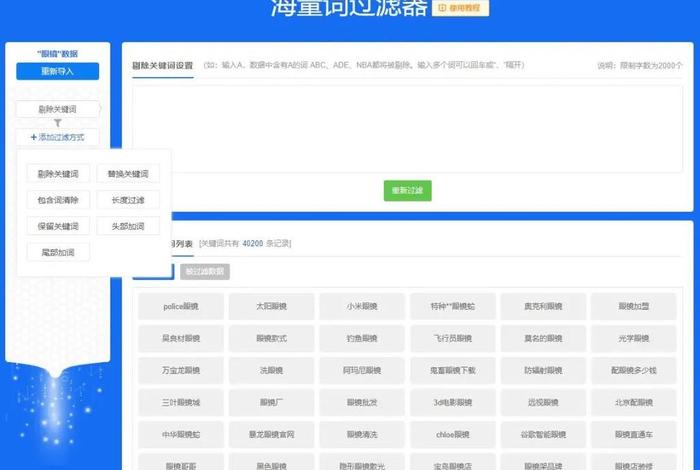This screenshot has width=700, height=470.
Task: Click the 飞行员眼镜 keyword
Action: (453, 338)
